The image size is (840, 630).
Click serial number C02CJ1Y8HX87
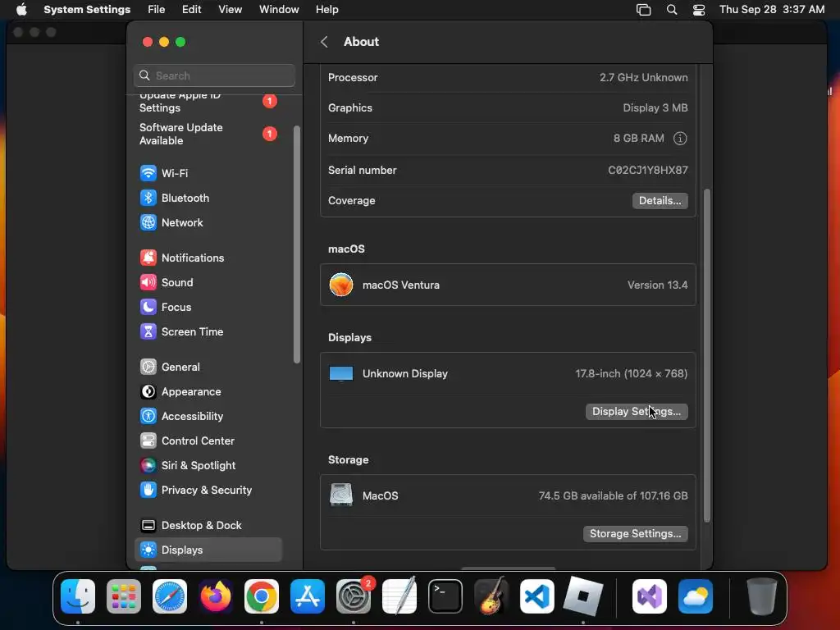point(648,171)
